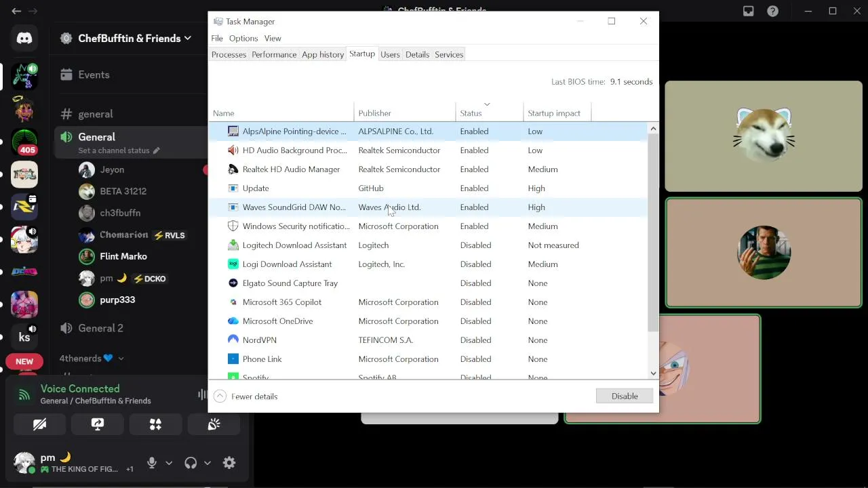Open activities button in voice panel

tap(155, 424)
